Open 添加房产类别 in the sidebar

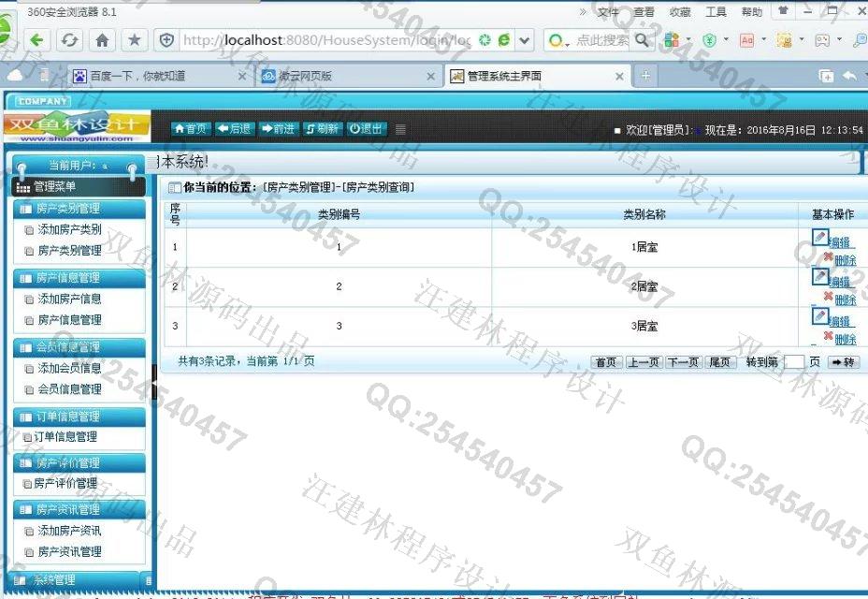click(x=69, y=229)
